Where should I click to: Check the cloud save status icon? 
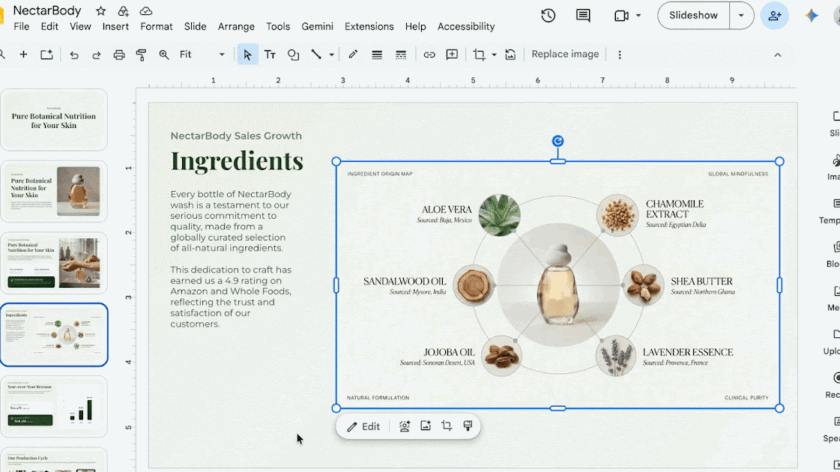click(x=146, y=11)
